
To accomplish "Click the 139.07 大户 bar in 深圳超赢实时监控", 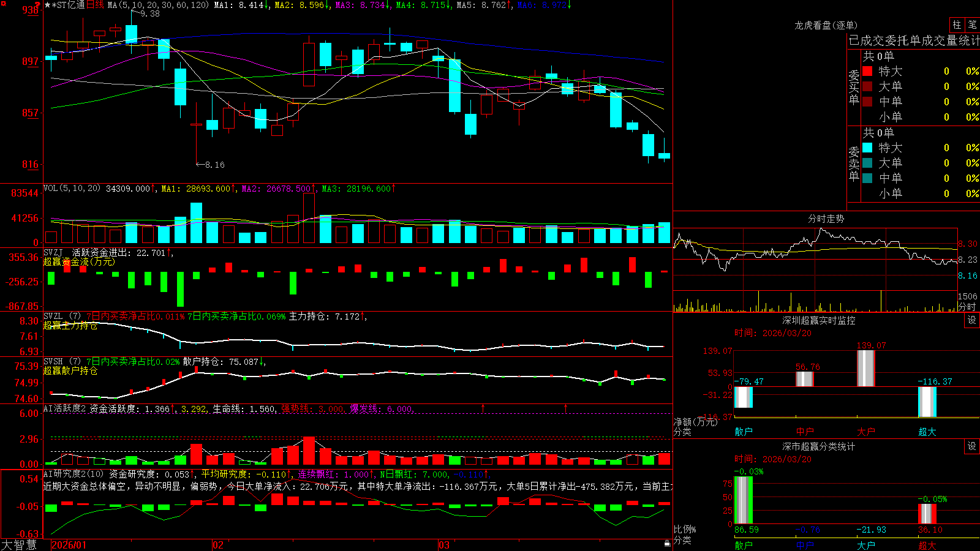I will pyautogui.click(x=866, y=369).
